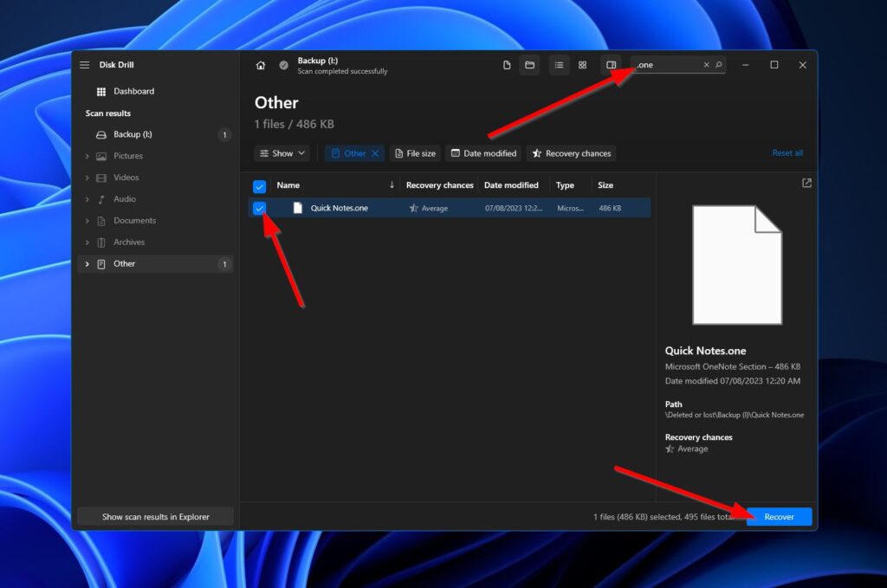Click the home icon in top bar
This screenshot has width=887, height=588.
coord(261,66)
